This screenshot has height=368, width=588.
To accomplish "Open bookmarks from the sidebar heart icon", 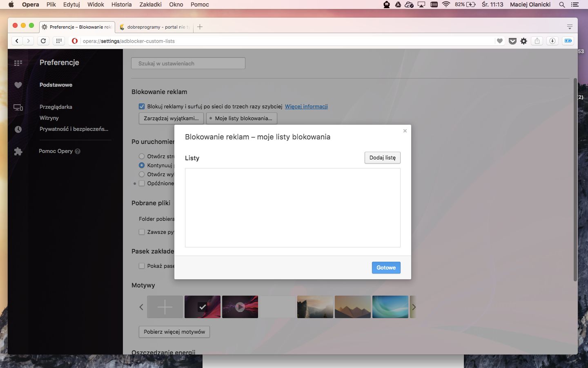I will pos(18,85).
